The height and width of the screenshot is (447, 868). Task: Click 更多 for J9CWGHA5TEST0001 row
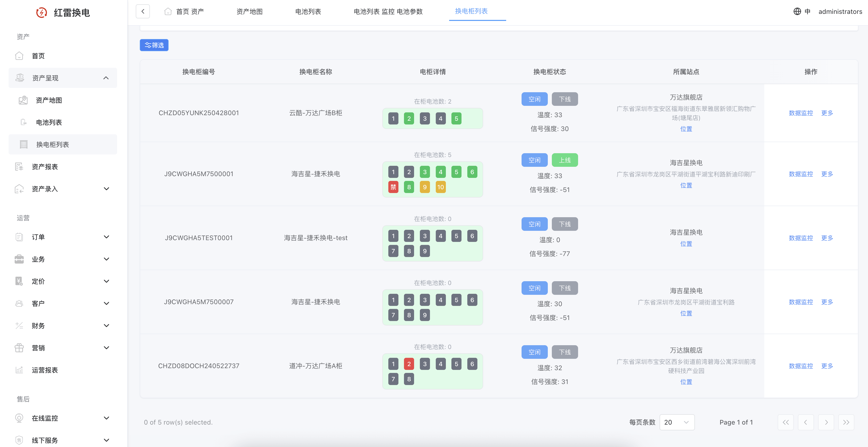coord(827,238)
